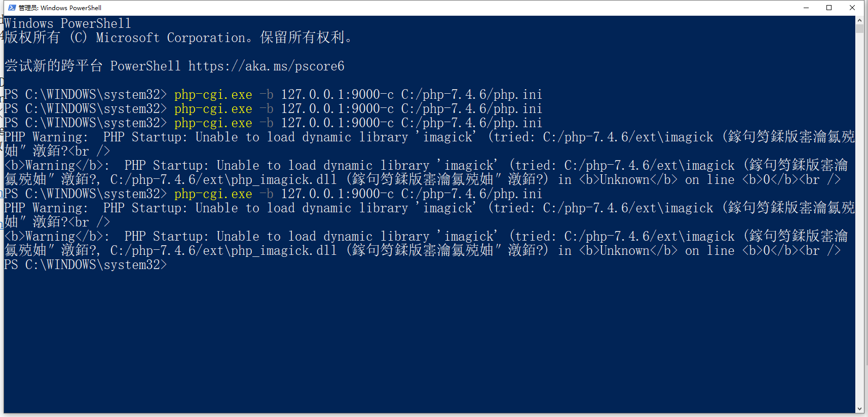Click the vertical scrollbar thumb
The height and width of the screenshot is (417, 868).
pyautogui.click(x=859, y=29)
